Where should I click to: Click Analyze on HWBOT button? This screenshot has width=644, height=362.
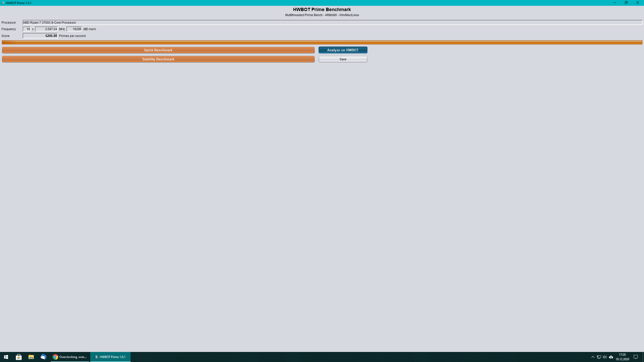tap(343, 50)
